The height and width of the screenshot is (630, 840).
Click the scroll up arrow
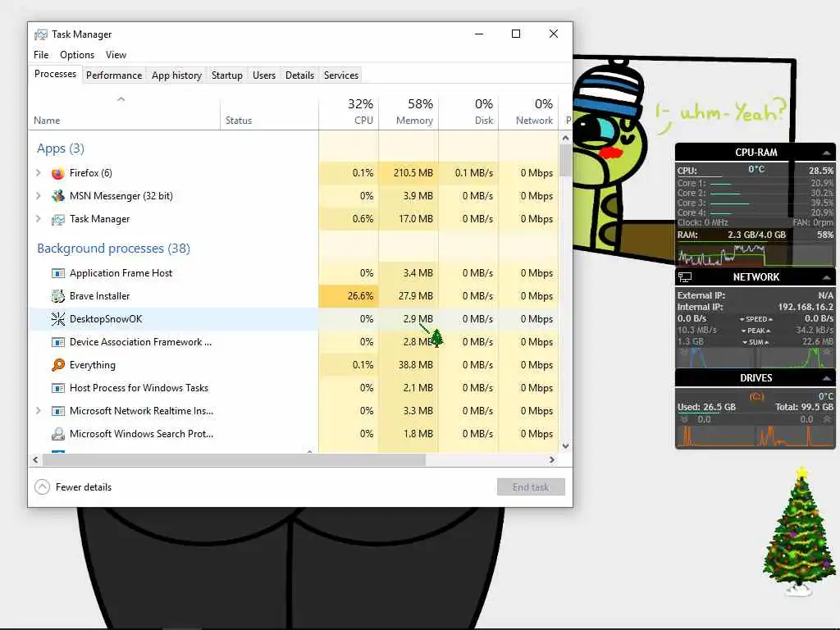pos(566,138)
